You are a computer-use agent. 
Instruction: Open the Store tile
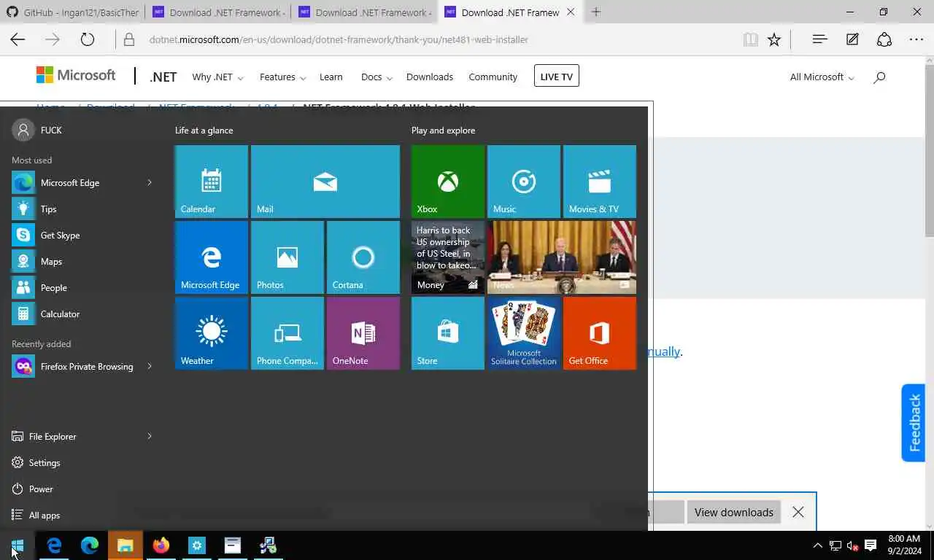(448, 333)
